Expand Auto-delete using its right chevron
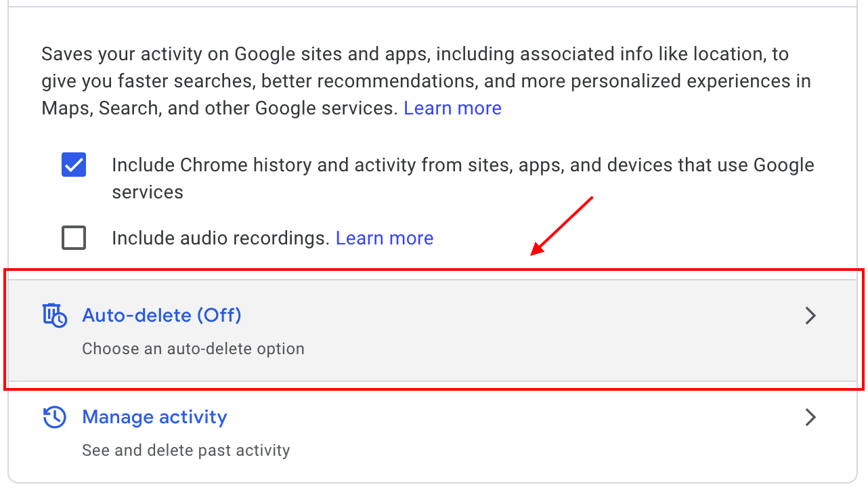 pos(810,316)
